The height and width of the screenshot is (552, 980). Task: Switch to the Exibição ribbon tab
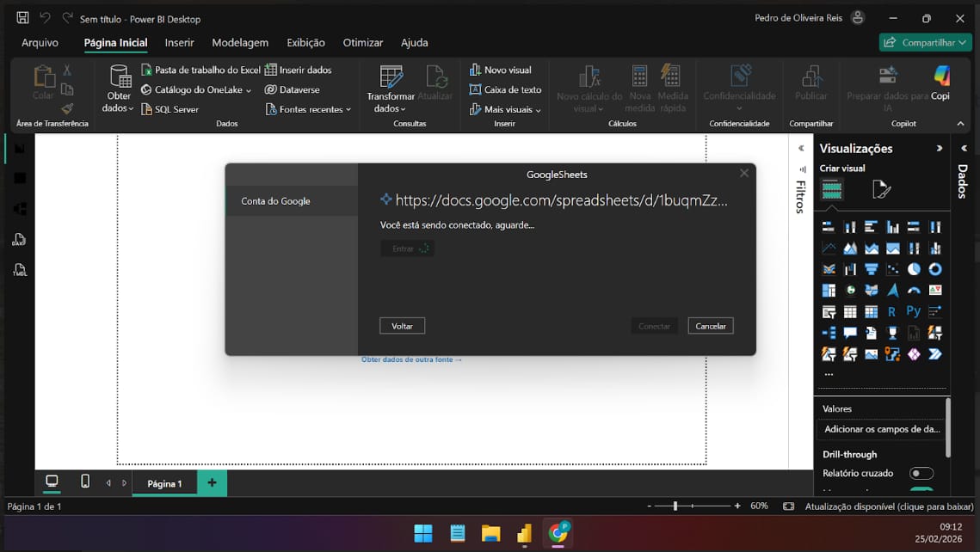click(x=305, y=42)
